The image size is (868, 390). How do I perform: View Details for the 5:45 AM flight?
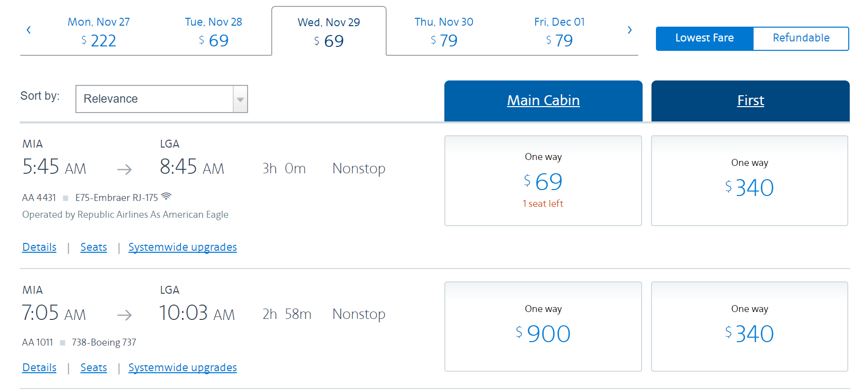[x=39, y=247]
